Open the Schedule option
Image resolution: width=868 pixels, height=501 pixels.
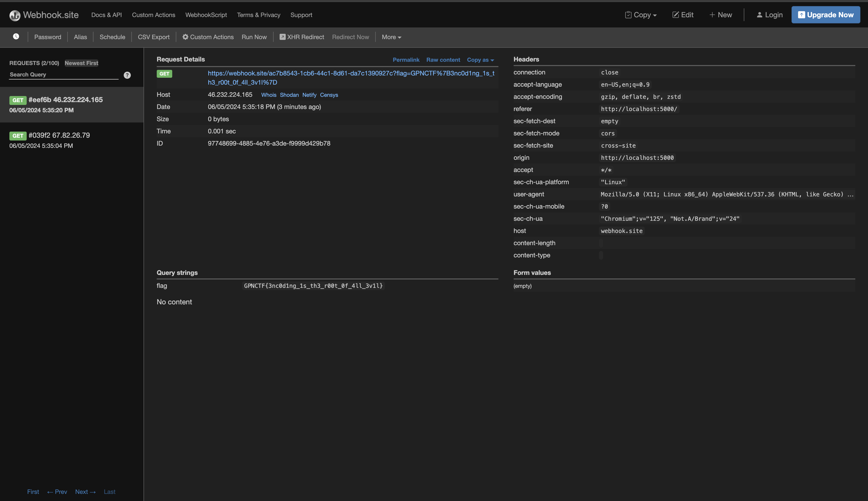tap(112, 37)
